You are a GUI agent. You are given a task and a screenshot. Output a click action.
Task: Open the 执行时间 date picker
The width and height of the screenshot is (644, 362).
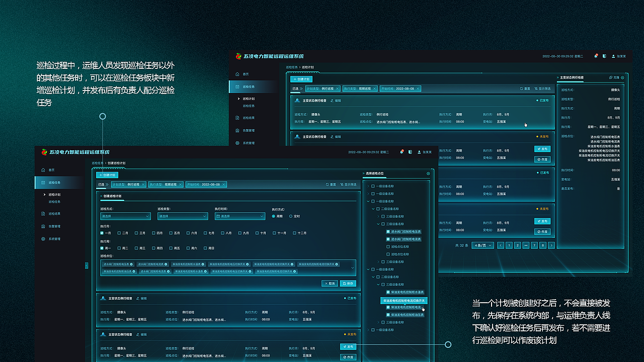[240, 216]
